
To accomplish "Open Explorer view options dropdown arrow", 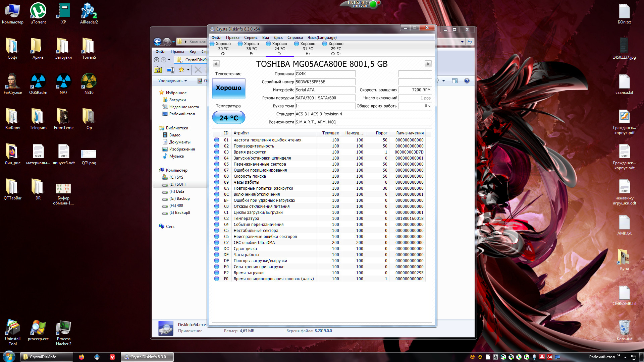I will pos(443,81).
